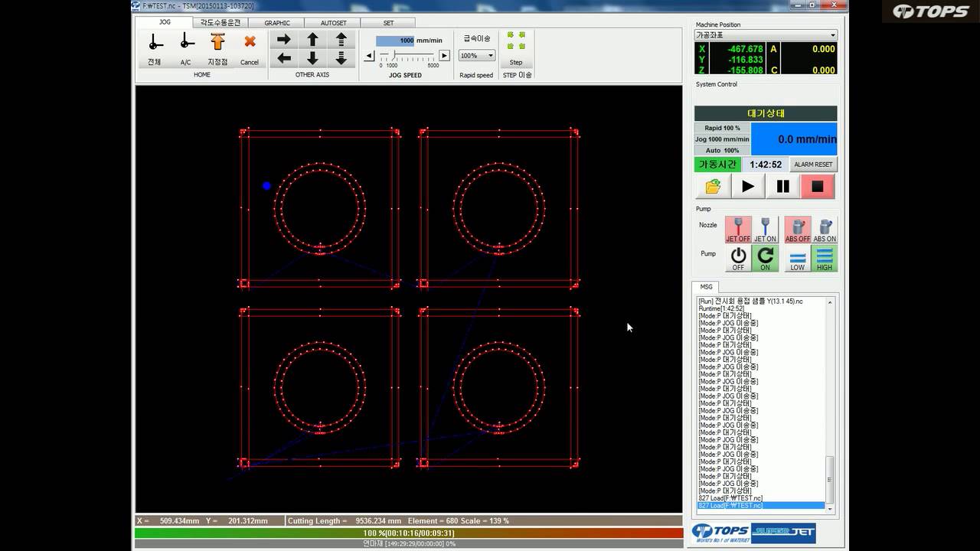Viewport: 980px width, 551px height.
Task: Select the [Run] 전시회 용접 샘플 log line
Action: tap(750, 302)
